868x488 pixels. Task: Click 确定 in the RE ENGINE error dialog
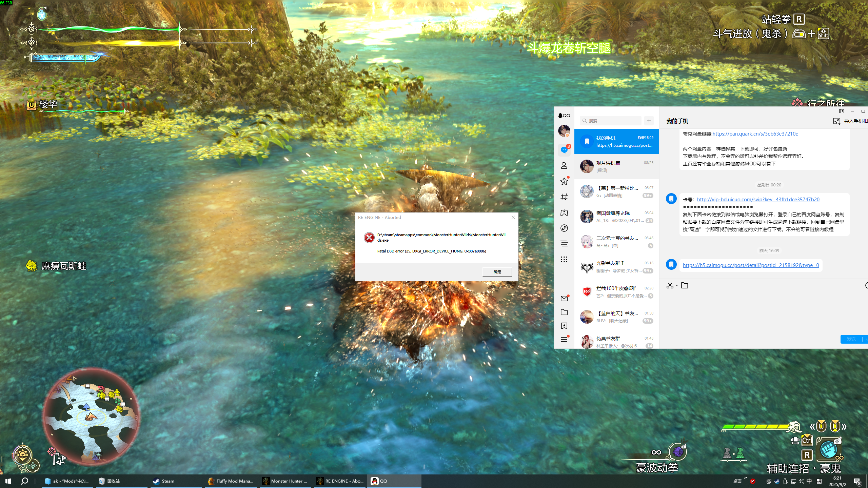(x=497, y=272)
